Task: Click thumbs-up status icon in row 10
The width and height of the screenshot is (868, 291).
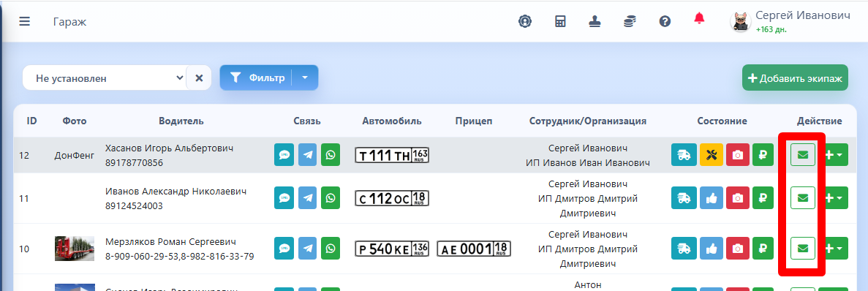Action: point(712,249)
